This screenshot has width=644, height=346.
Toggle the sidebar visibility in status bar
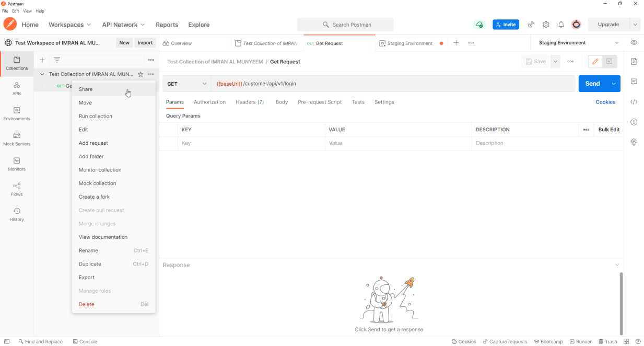coord(7,341)
